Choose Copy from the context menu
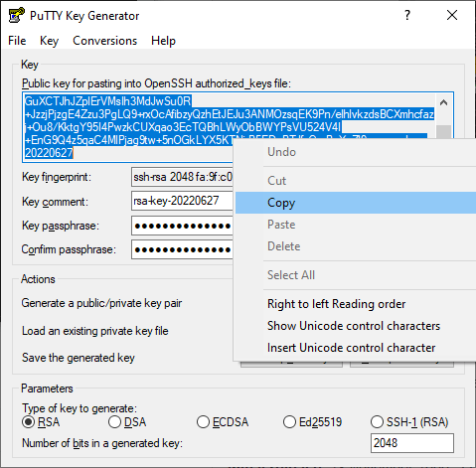Viewport: 476px width, 468px height. click(x=356, y=203)
